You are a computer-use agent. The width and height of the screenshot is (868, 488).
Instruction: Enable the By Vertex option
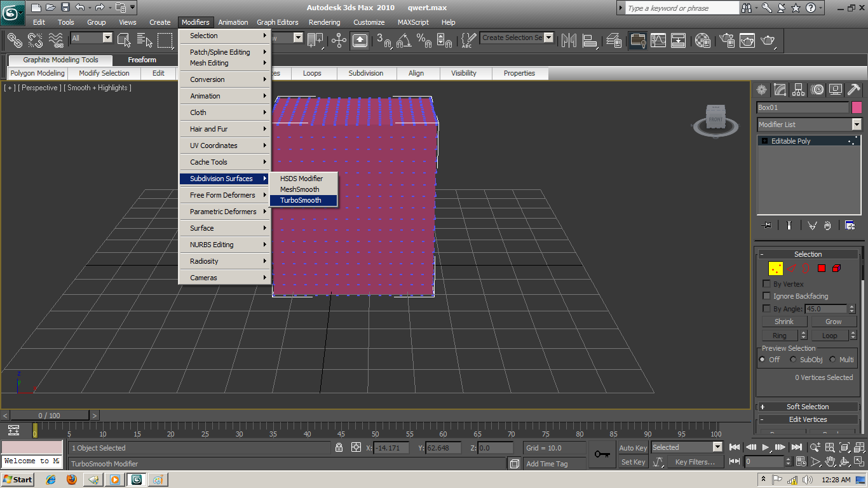[766, 284]
